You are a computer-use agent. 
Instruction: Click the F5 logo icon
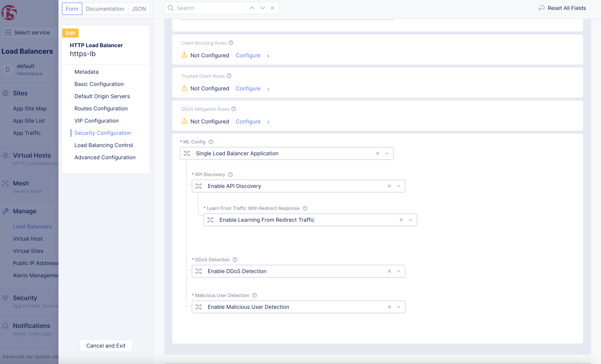click(9, 12)
